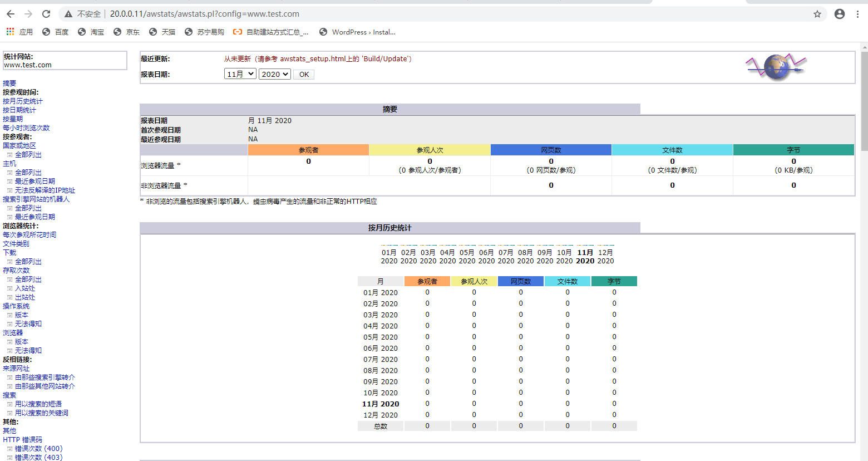The height and width of the screenshot is (461, 868).
Task: Click the address bar URL
Action: click(205, 14)
